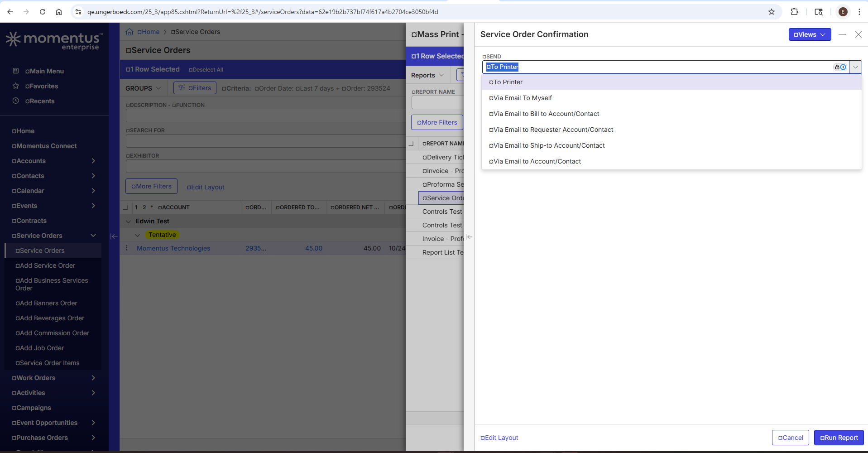868x453 pixels.
Task: Sort by Account column header
Action: [x=174, y=207]
